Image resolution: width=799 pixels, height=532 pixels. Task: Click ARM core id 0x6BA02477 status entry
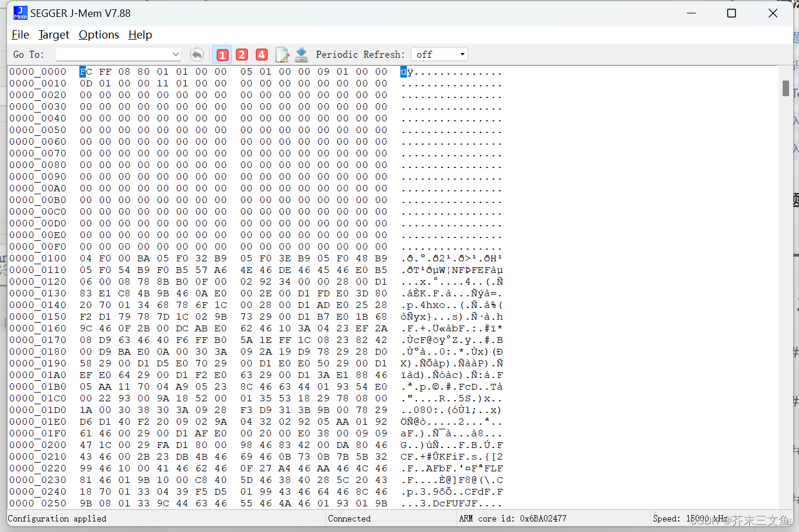[x=512, y=519]
